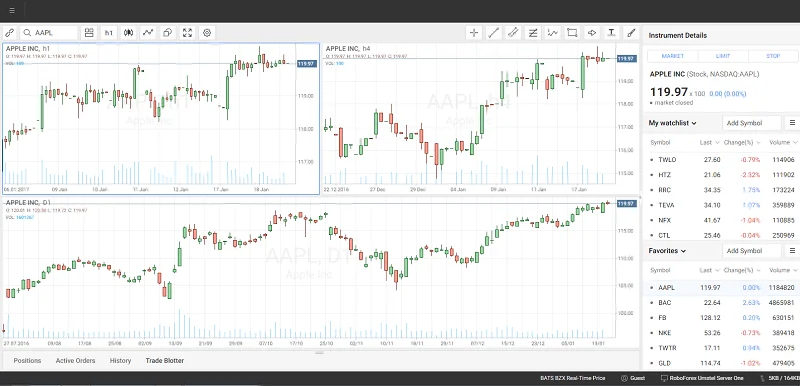The width and height of the screenshot is (800, 386).
Task: Sort Favorites by Change(%) column
Action: click(742, 270)
